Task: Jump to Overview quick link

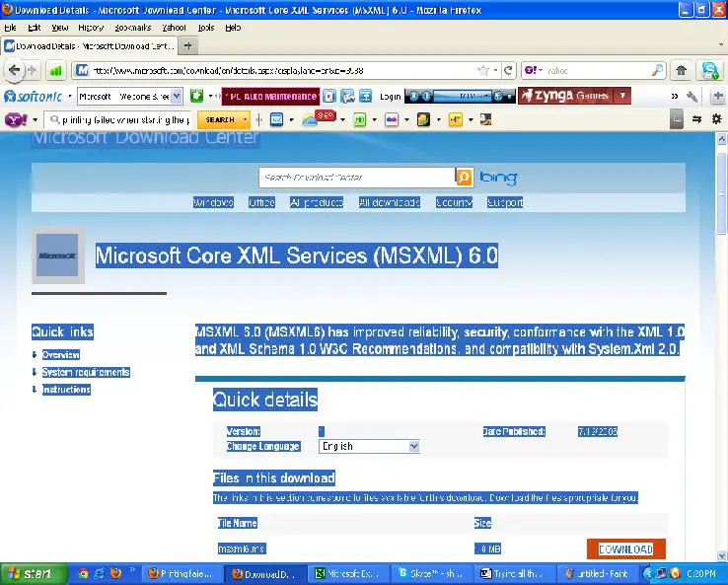Action: point(61,355)
